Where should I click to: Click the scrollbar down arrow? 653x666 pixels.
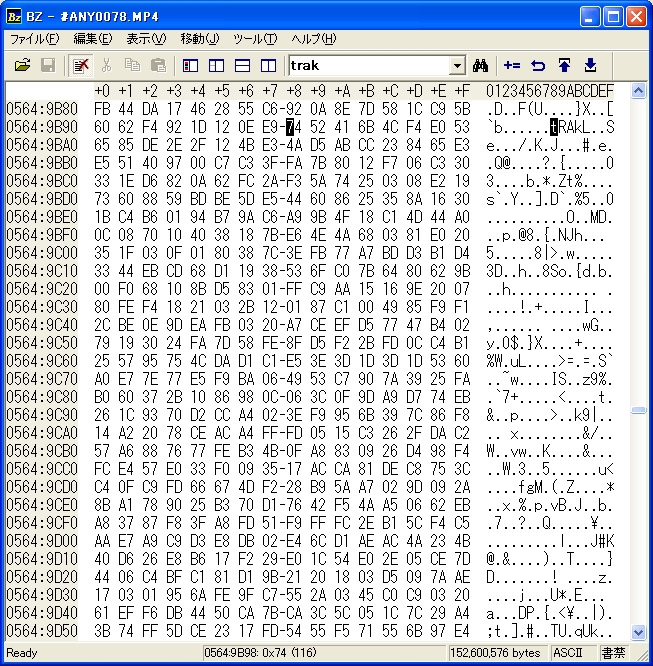pyautogui.click(x=638, y=632)
